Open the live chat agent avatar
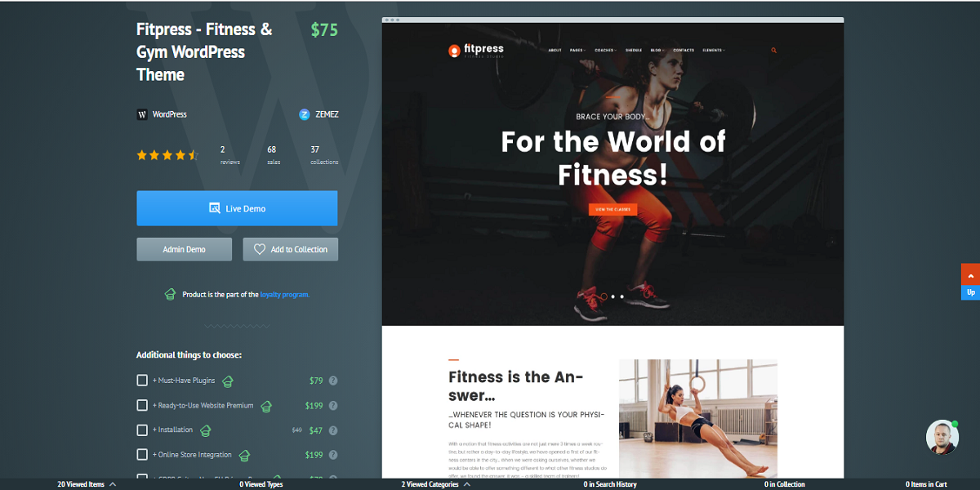 coord(942,438)
